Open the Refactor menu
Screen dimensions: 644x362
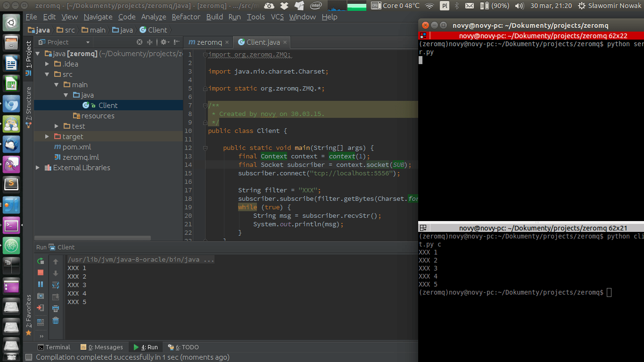pos(186,17)
